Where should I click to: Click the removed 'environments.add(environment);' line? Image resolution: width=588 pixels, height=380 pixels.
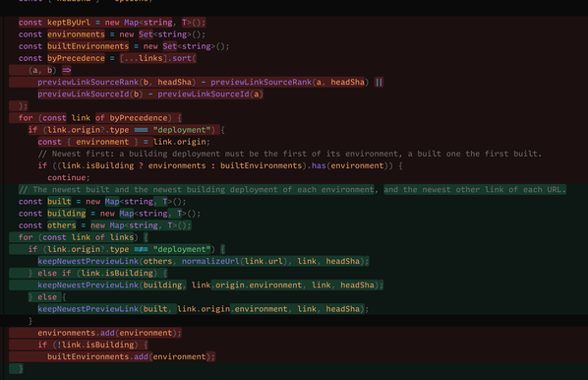109,333
